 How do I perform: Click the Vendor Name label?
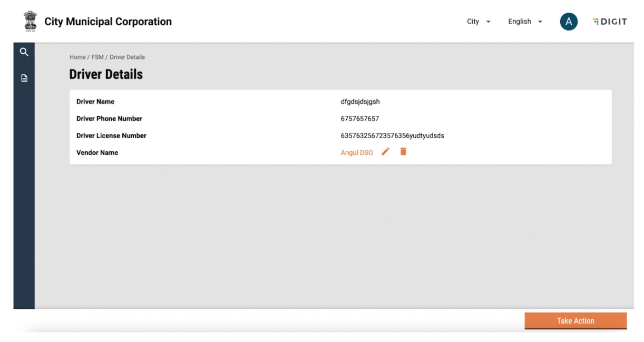pos(97,153)
